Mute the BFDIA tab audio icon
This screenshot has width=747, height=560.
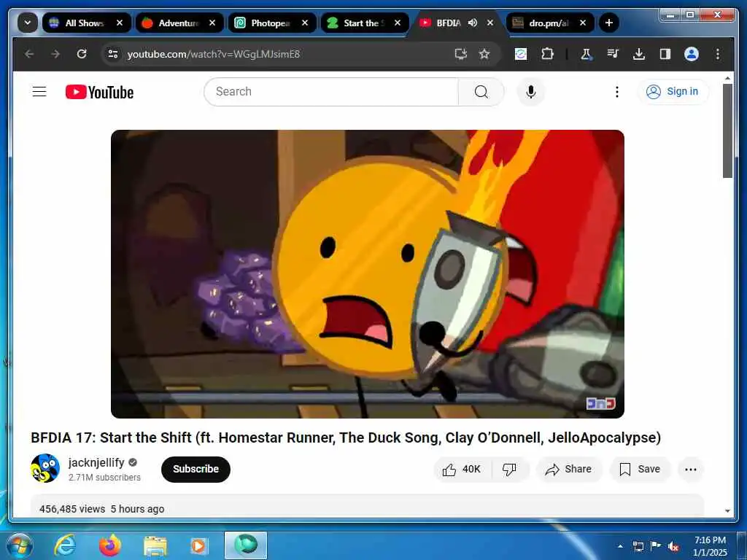472,23
